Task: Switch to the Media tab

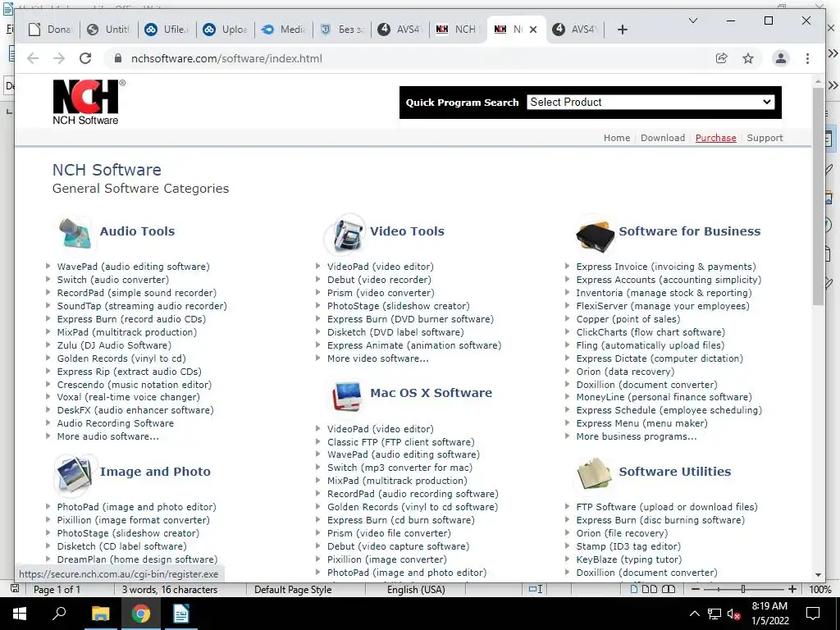Action: [284, 30]
